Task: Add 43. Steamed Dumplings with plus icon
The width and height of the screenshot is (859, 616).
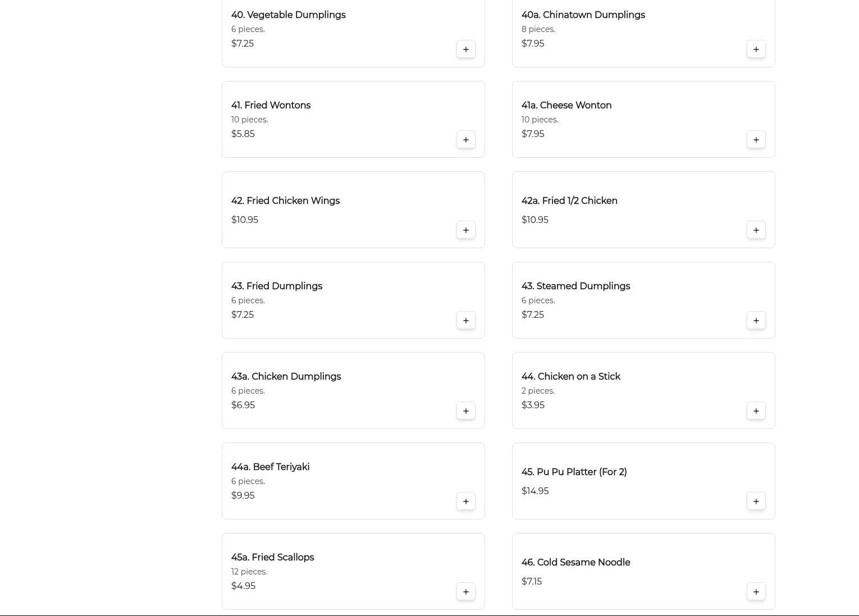Action: pyautogui.click(x=756, y=321)
